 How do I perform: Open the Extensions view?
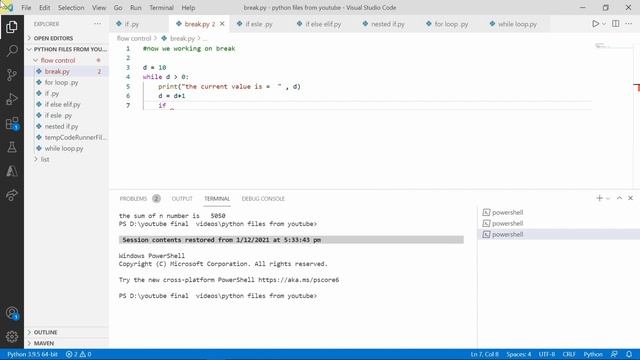click(12, 123)
